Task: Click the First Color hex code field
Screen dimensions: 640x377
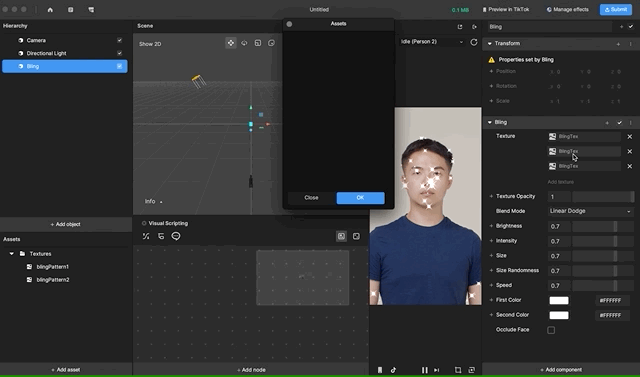Action: pos(612,301)
